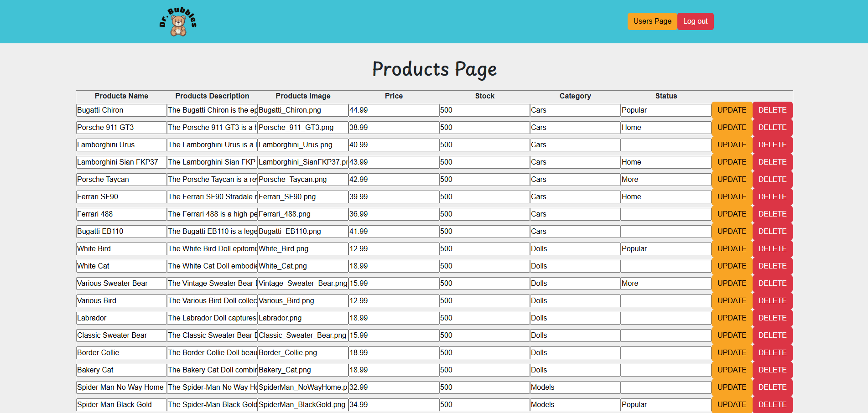Update the Classic Sweater Bear product

732,335
